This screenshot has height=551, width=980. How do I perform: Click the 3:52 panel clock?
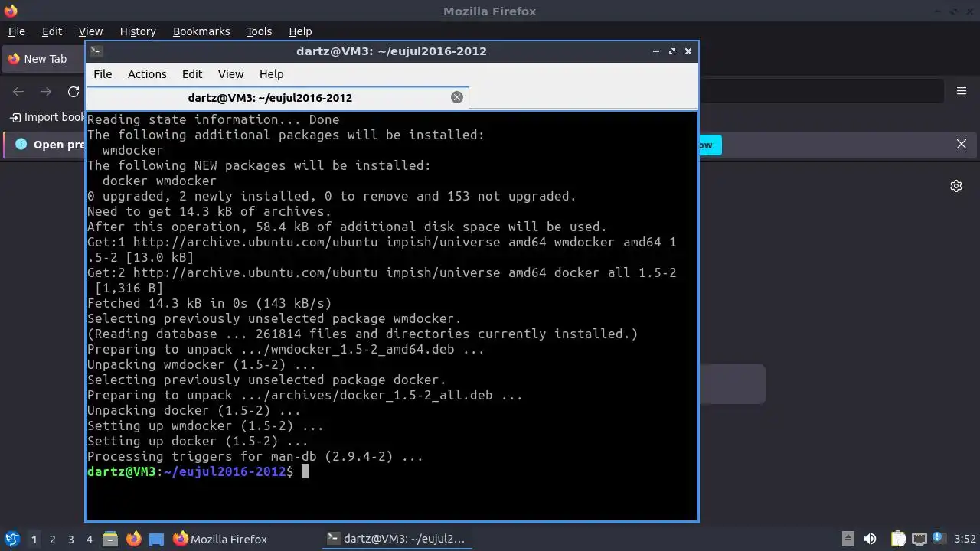(x=965, y=539)
